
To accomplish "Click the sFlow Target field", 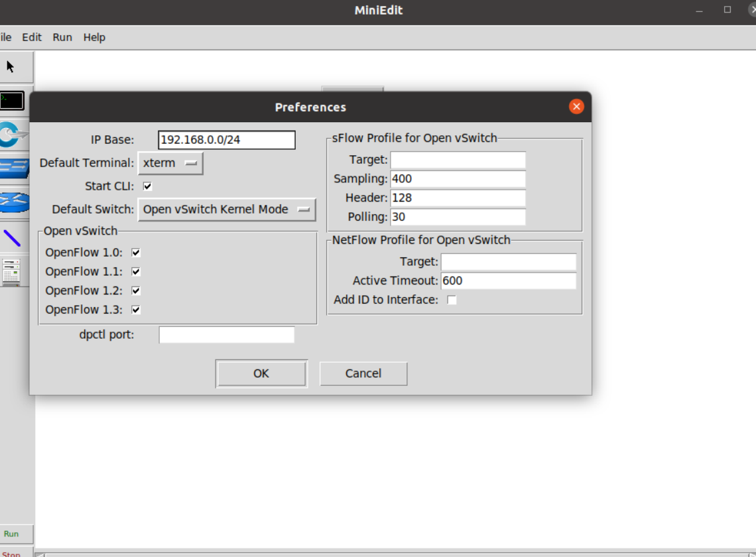I will click(x=458, y=160).
